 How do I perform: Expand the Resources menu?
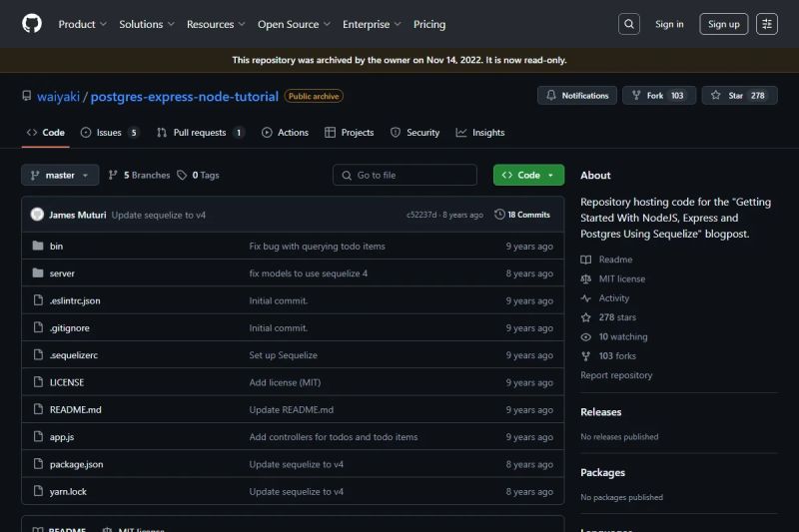216,24
